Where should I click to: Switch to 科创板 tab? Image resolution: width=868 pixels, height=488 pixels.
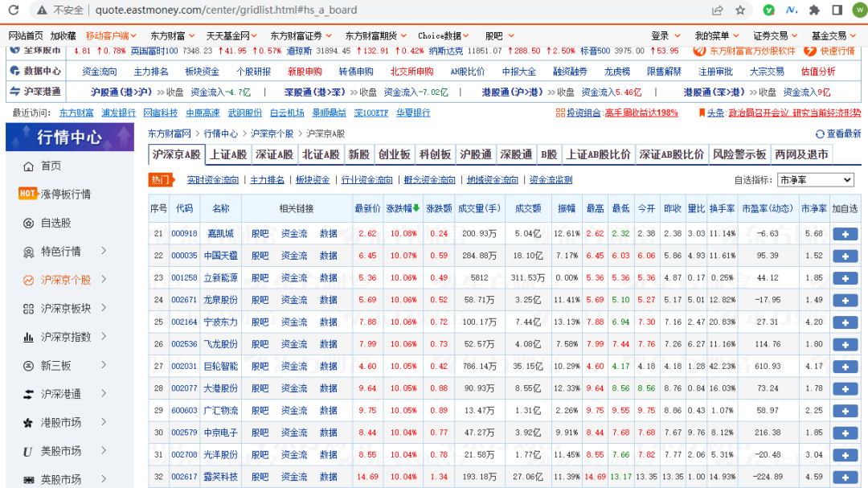tap(435, 154)
